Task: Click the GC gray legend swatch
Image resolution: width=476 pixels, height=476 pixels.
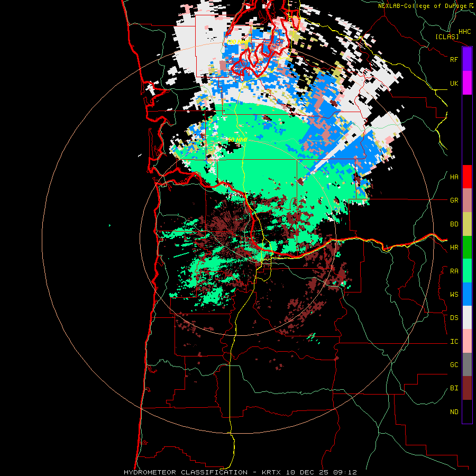Action: 467,364
